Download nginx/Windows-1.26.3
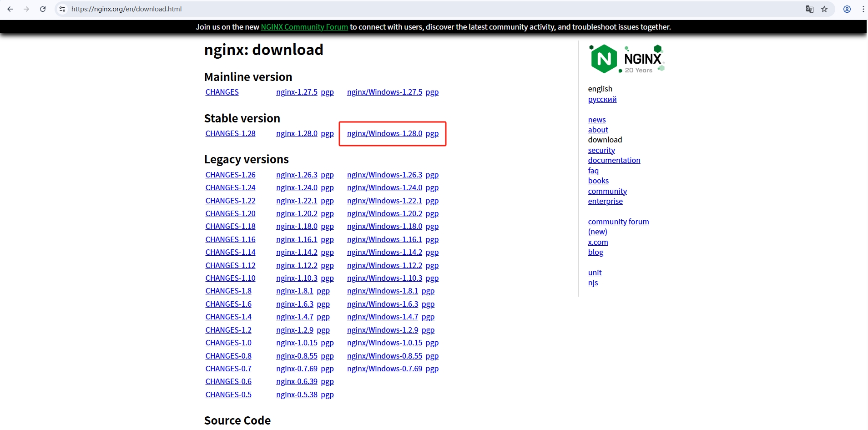Viewport: 868px width, 430px height. tap(384, 175)
